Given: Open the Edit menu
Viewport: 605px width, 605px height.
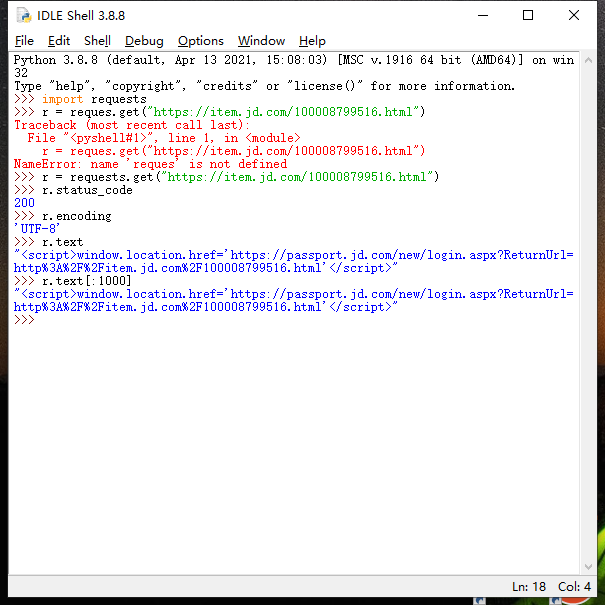Looking at the screenshot, I should 59,41.
